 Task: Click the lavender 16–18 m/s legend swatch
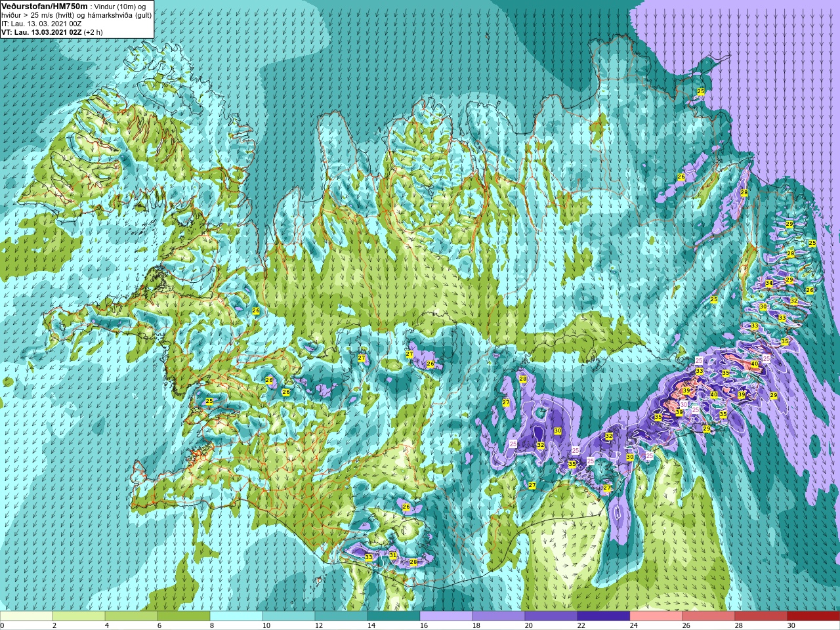click(446, 616)
